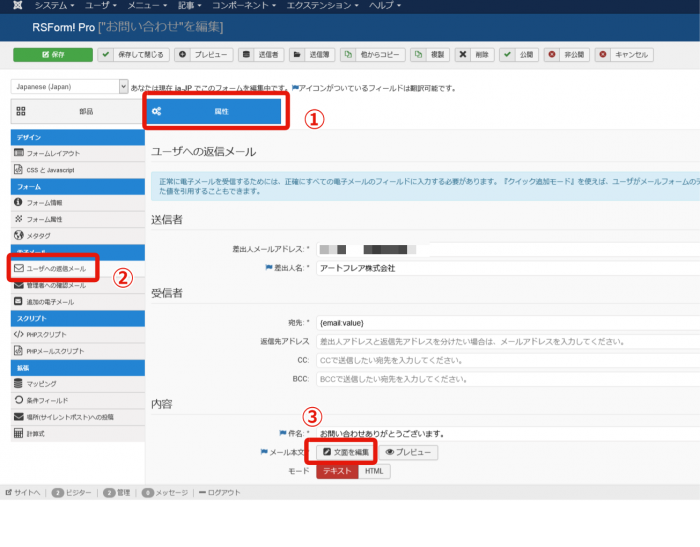
Task: Open 計算式 in sidebar
Action: tap(78, 434)
